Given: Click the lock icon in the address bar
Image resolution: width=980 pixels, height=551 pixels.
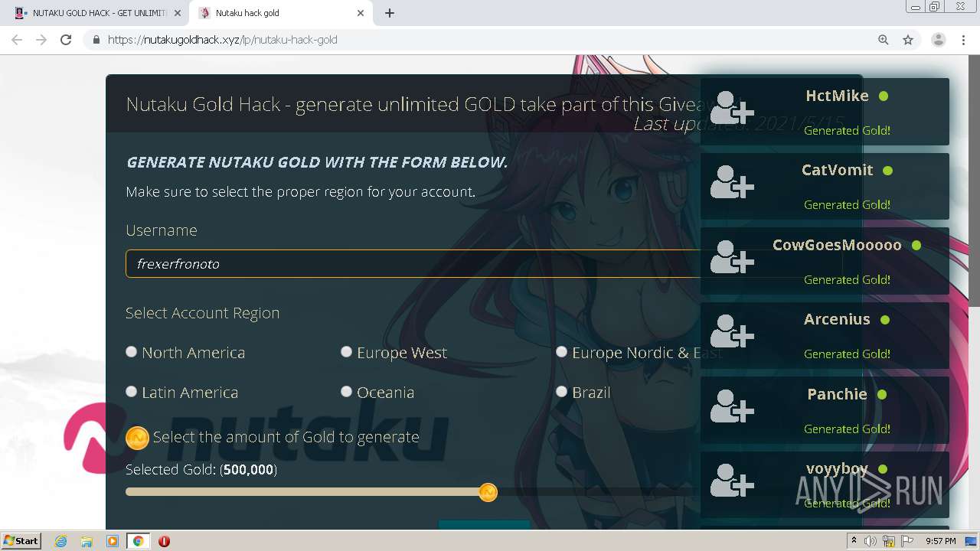Looking at the screenshot, I should [x=96, y=40].
